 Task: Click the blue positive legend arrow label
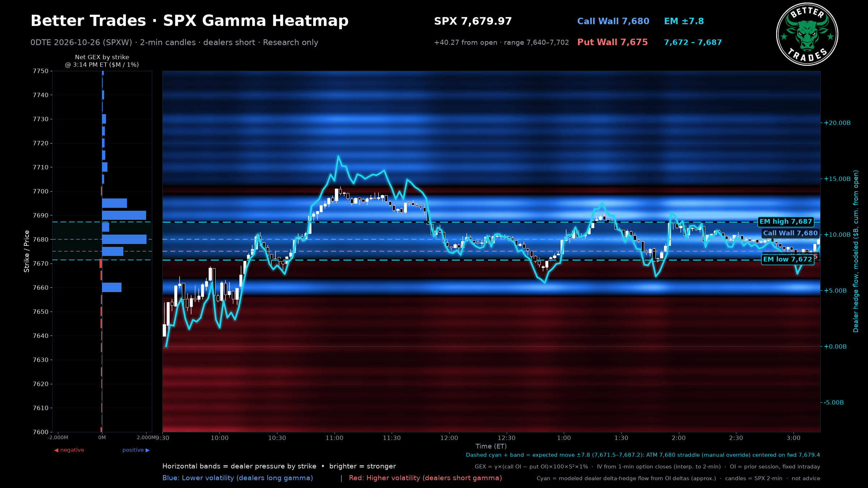click(x=136, y=450)
